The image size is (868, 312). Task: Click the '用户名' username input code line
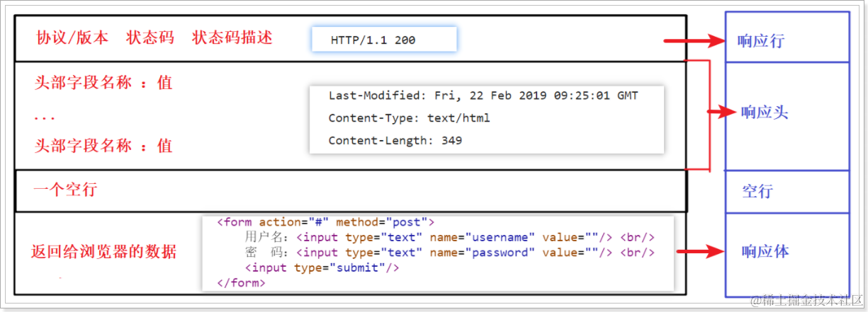coord(450,237)
